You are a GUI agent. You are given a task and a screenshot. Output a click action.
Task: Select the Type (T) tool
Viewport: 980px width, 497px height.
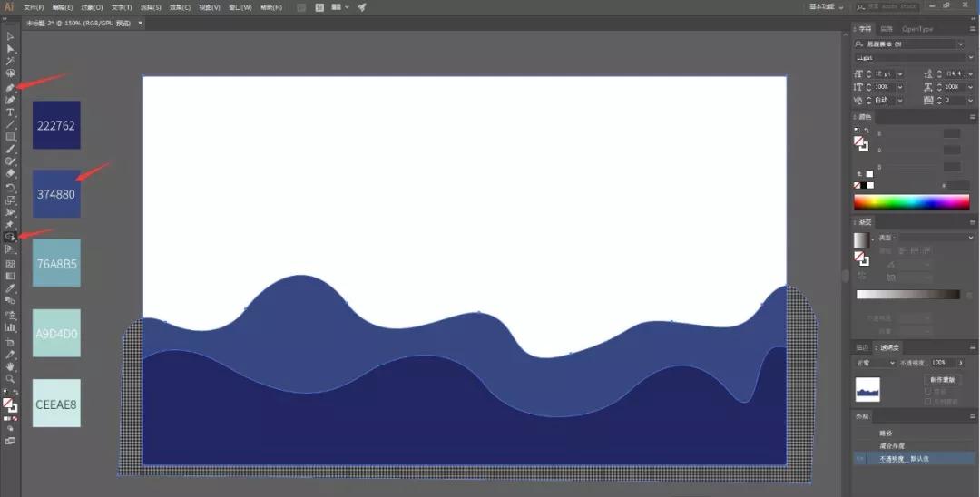tap(10, 112)
